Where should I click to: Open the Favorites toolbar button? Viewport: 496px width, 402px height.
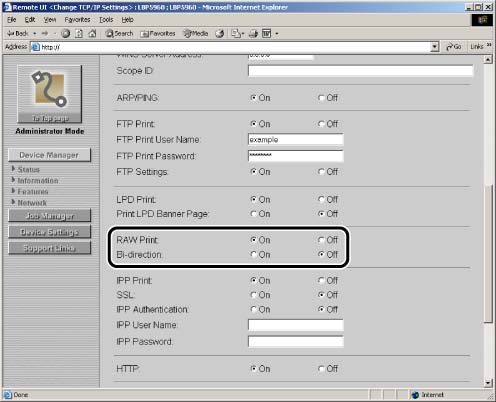(158, 33)
